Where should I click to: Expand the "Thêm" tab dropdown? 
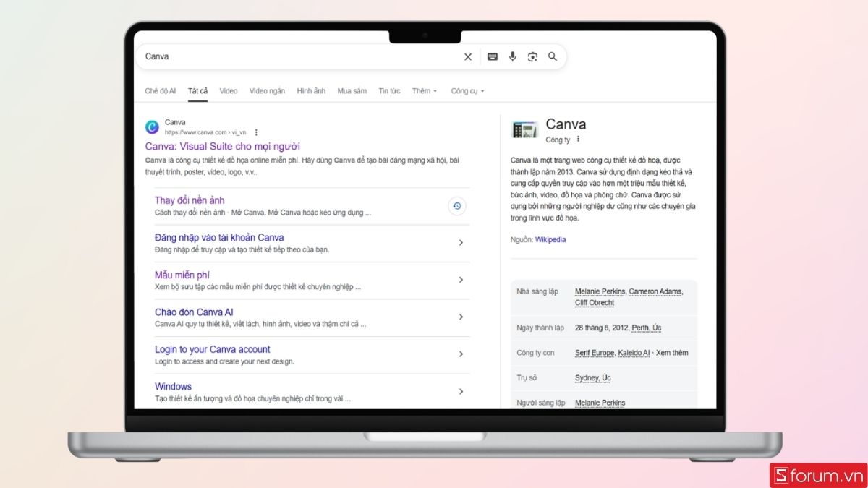[x=425, y=90]
